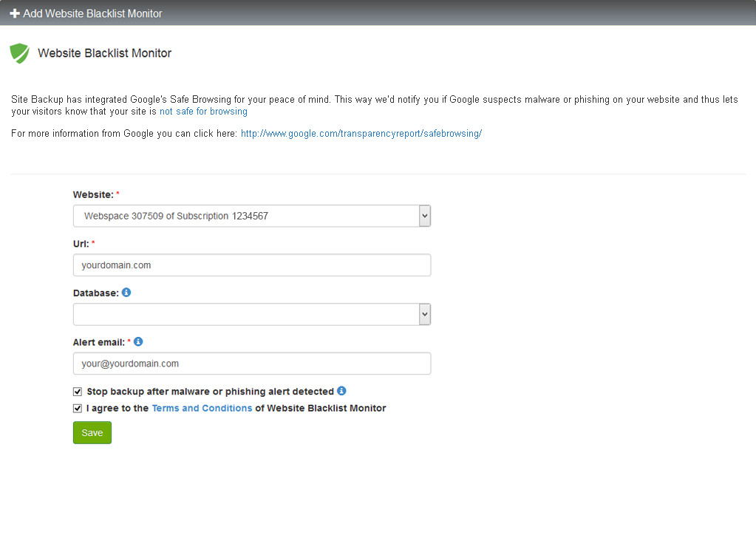The width and height of the screenshot is (756, 535).
Task: Focus the Url field containing yourdomain.com
Action: pos(251,265)
